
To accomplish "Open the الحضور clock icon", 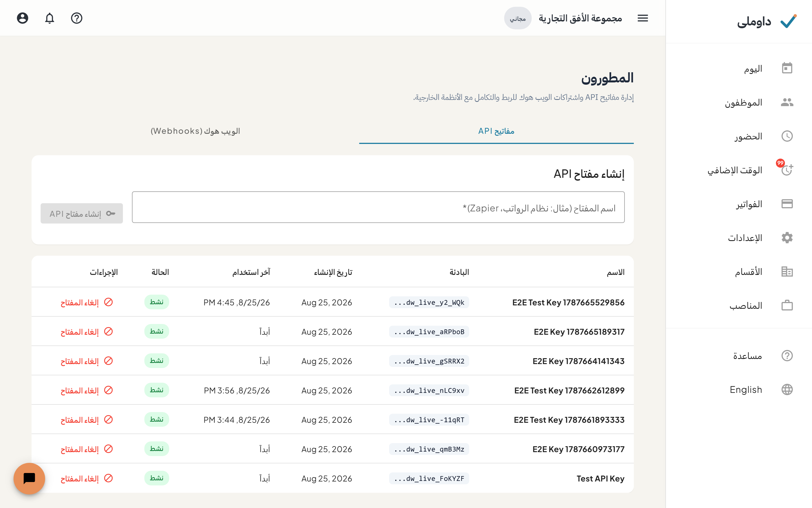I will tap(787, 136).
